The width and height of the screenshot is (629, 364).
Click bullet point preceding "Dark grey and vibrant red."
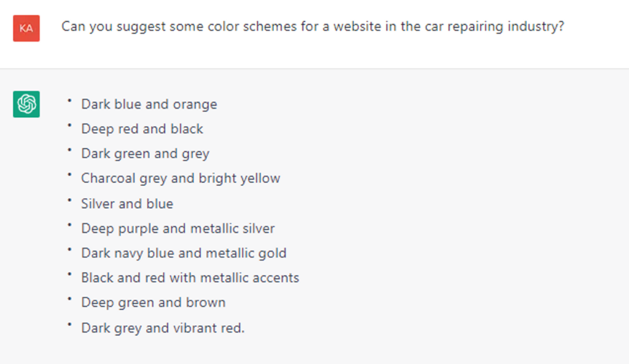pyautogui.click(x=70, y=324)
